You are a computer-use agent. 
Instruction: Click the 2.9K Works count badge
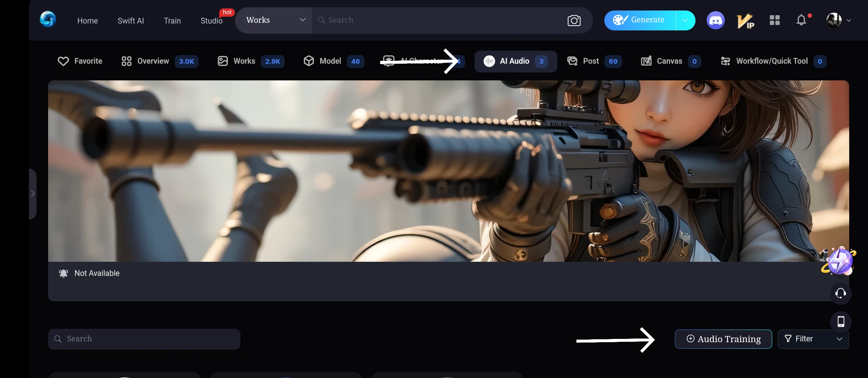click(x=273, y=61)
